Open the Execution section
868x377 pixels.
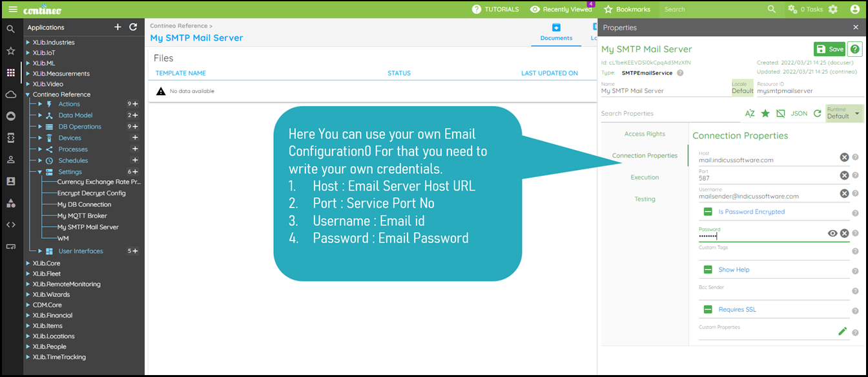(645, 177)
